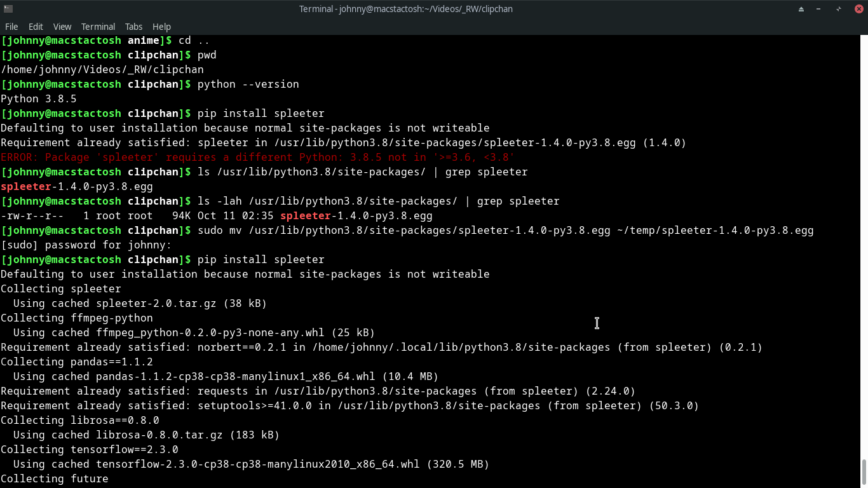Viewport: 868px width, 488px height.
Task: Click 'Collecting tensorflow==2.3.0' line
Action: click(x=90, y=449)
